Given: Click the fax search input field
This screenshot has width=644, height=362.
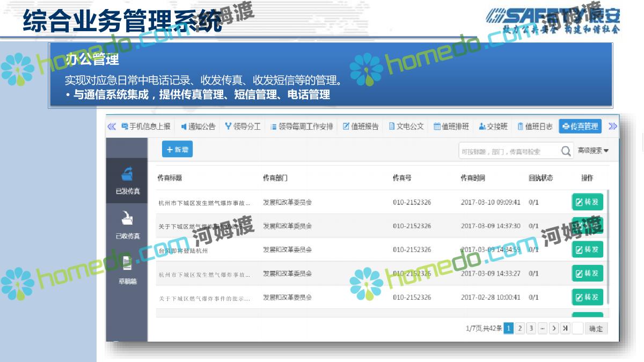Looking at the screenshot, I should 509,152.
